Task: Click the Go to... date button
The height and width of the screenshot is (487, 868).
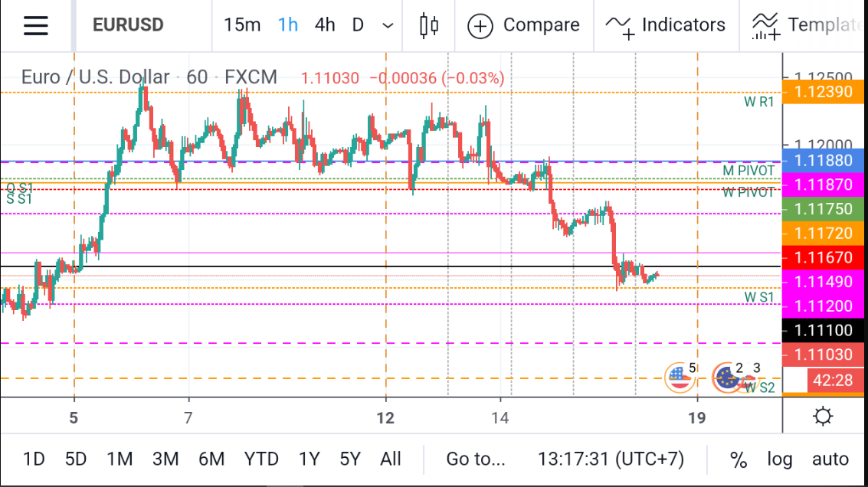Action: pos(476,459)
